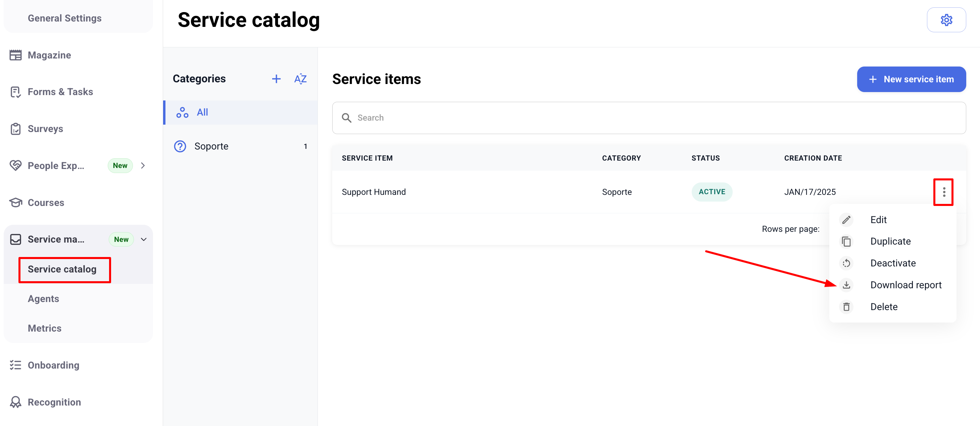Collapse the Service management section chevron
Viewport: 980px width, 426px height.
tap(144, 240)
